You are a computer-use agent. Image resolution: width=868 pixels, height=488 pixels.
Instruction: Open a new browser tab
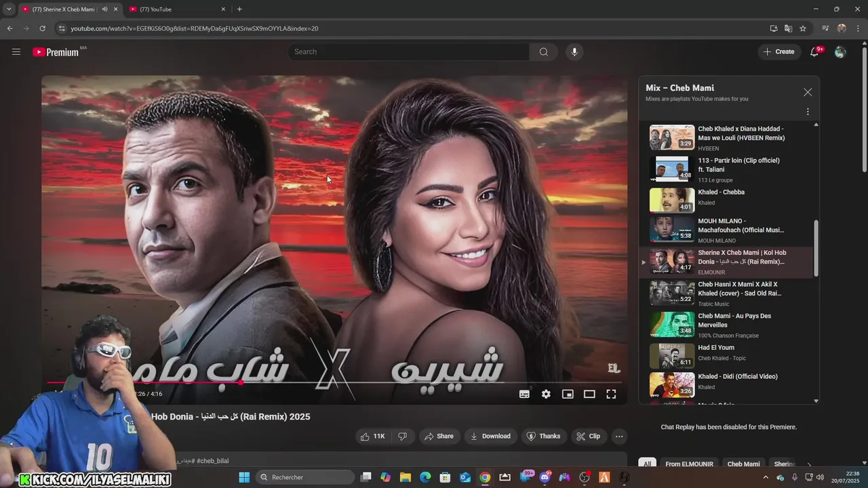(239, 9)
